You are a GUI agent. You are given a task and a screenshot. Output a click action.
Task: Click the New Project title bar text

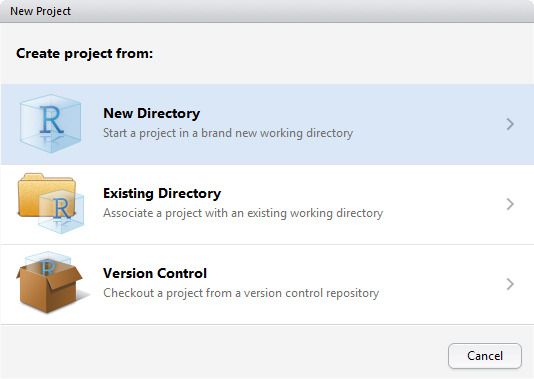pos(41,11)
